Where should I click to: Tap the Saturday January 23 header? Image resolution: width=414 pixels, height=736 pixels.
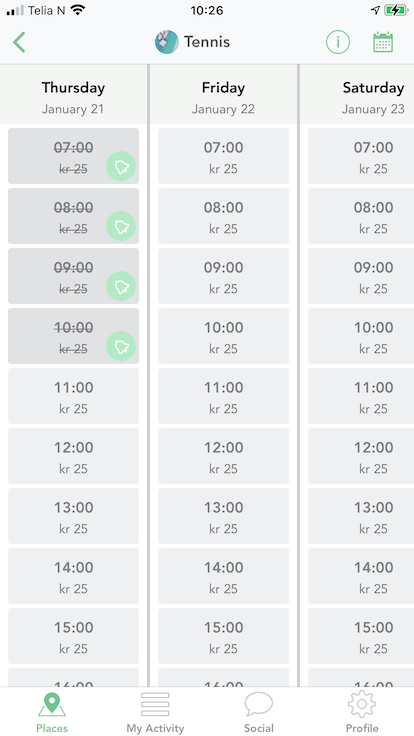(x=373, y=98)
